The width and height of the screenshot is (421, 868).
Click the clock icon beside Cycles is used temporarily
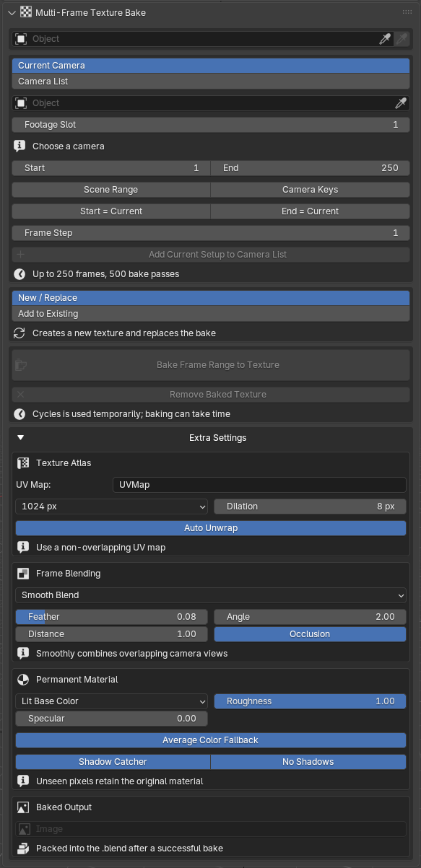(x=20, y=414)
